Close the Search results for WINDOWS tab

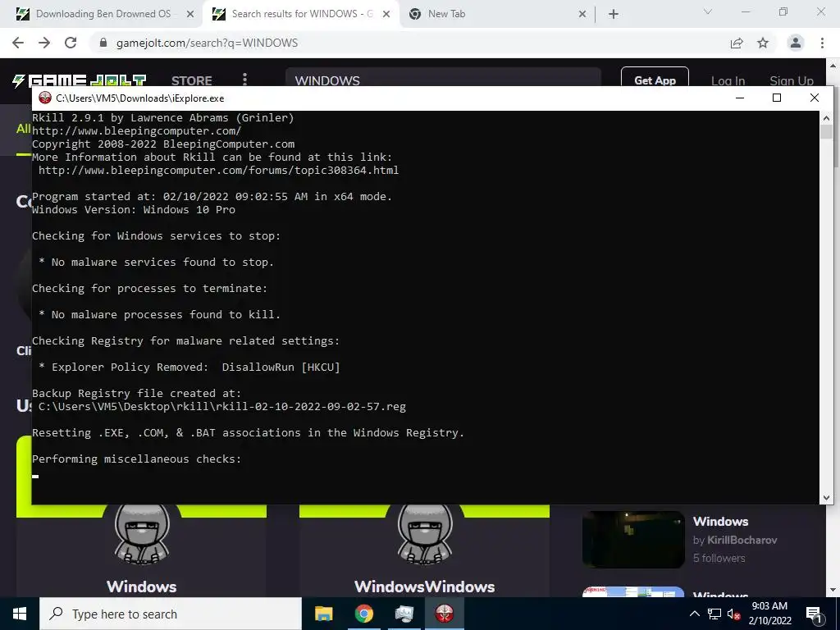386,14
